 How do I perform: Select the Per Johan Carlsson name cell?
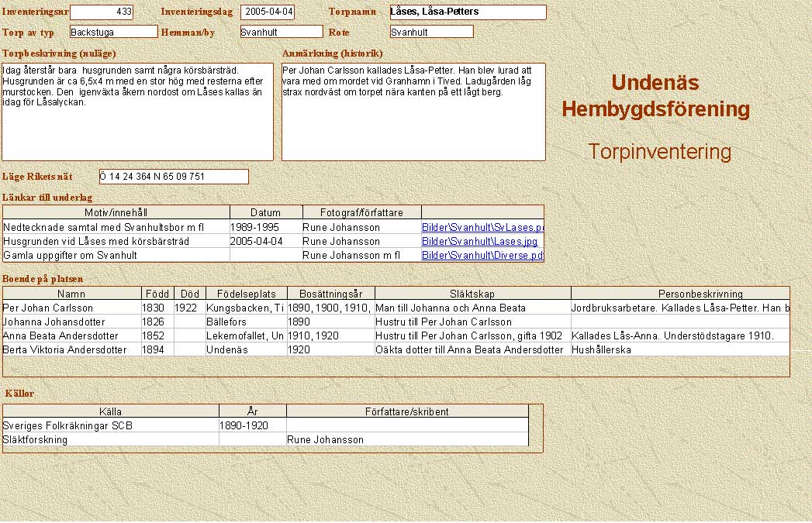(x=71, y=308)
